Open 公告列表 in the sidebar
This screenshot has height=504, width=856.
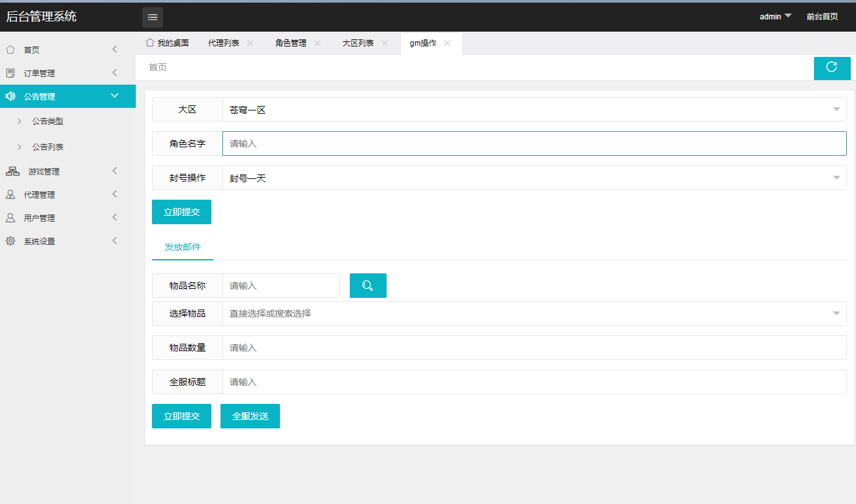pyautogui.click(x=48, y=147)
